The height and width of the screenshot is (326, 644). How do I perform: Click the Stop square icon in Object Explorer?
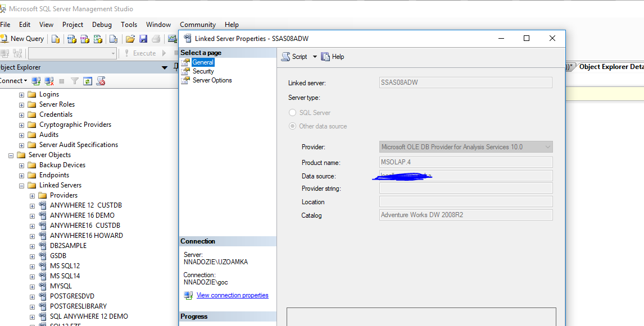tap(62, 81)
